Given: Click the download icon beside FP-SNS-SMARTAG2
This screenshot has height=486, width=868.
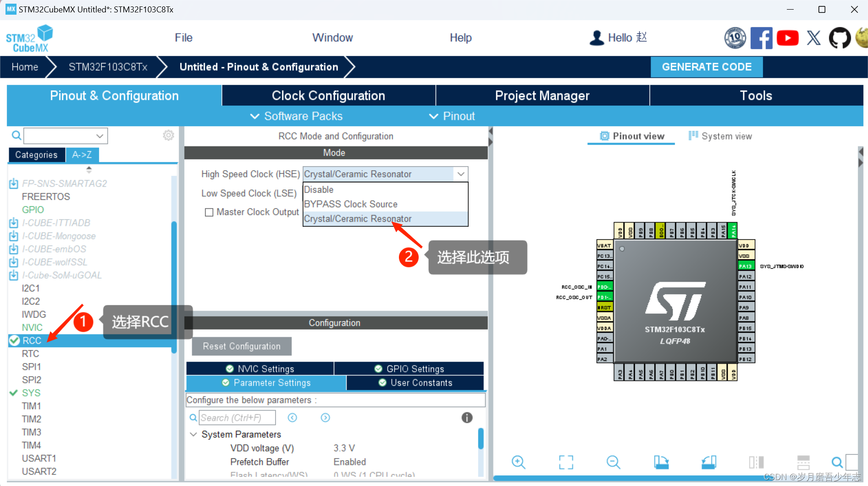Looking at the screenshot, I should 14,184.
